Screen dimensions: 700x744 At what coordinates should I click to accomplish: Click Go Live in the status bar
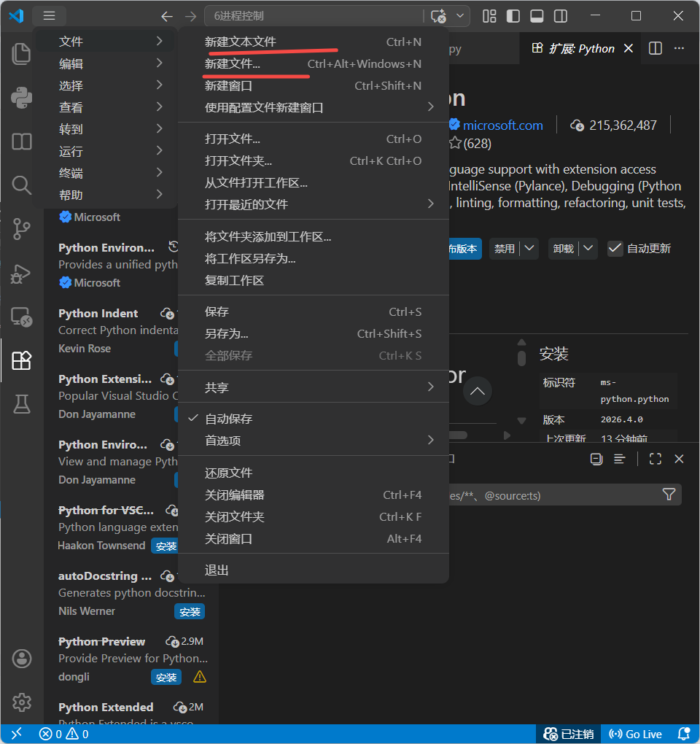(636, 734)
